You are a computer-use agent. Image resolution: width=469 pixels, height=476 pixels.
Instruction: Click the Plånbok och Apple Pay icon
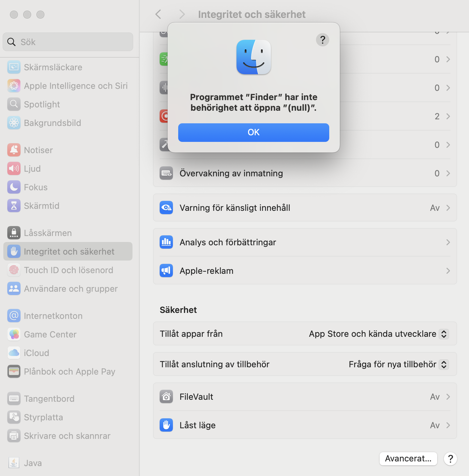[x=14, y=372]
